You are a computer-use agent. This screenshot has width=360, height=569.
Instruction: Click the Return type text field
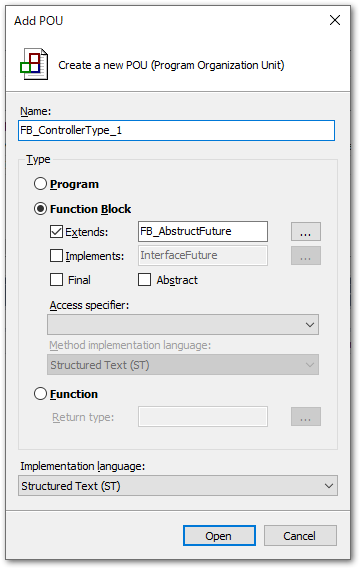(203, 417)
